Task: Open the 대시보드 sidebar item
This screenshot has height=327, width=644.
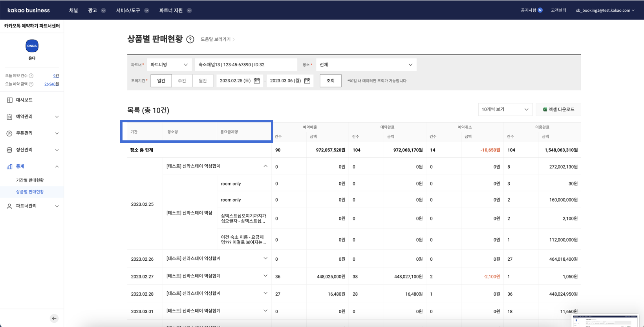Action: click(24, 100)
